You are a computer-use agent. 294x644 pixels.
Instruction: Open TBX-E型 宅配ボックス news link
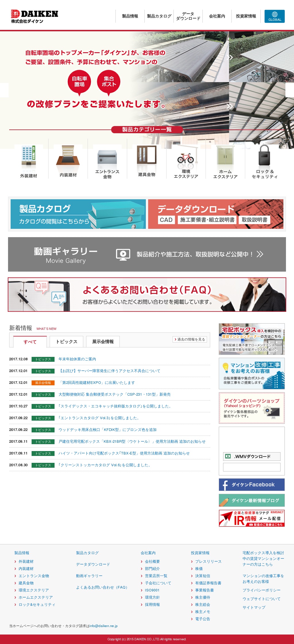[124, 453]
